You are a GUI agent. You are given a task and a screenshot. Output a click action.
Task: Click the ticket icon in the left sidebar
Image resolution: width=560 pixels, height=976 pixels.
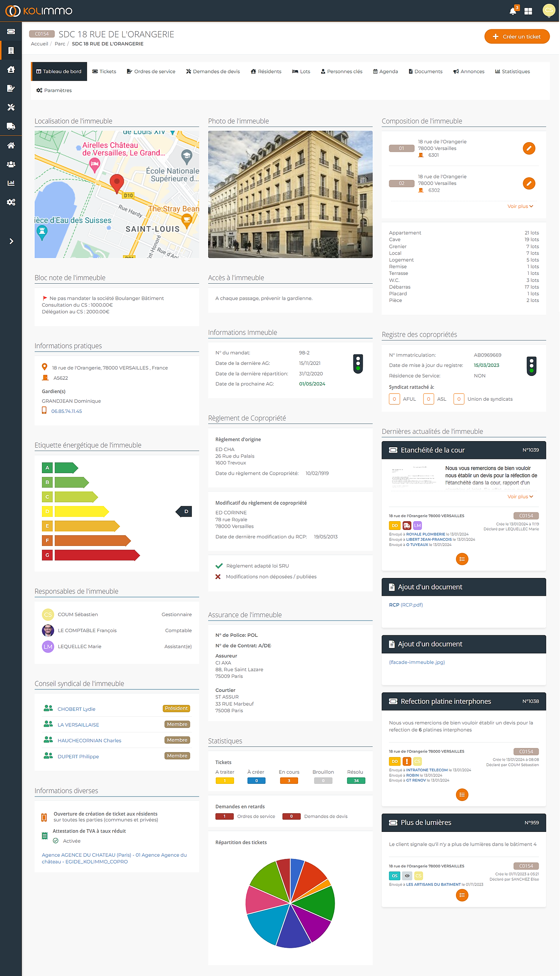(x=11, y=32)
